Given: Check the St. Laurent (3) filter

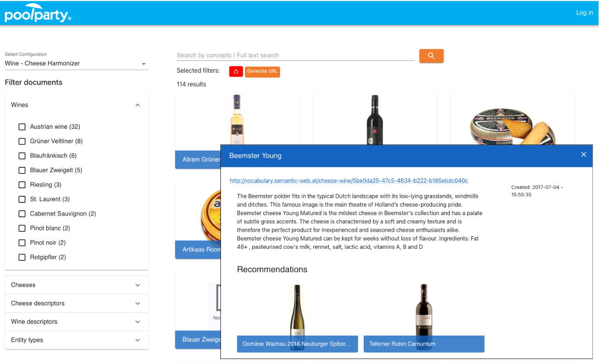Looking at the screenshot, I should pos(22,199).
